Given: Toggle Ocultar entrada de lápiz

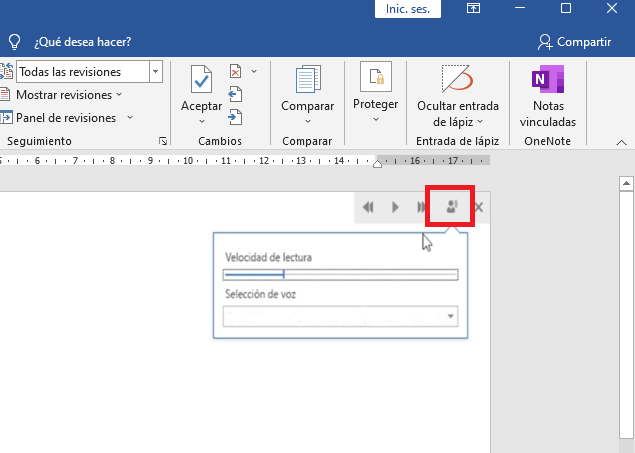Looking at the screenshot, I should [x=456, y=80].
